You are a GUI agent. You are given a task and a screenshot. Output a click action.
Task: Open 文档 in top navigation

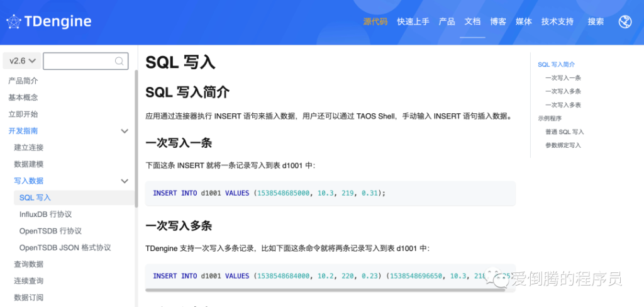[x=472, y=22]
